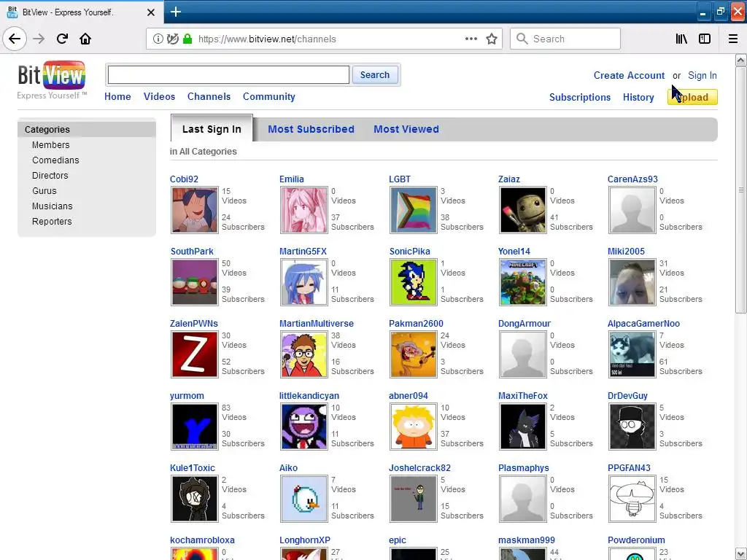The image size is (747, 560).
Task: Open Aiko snowman avatar
Action: [304, 499]
